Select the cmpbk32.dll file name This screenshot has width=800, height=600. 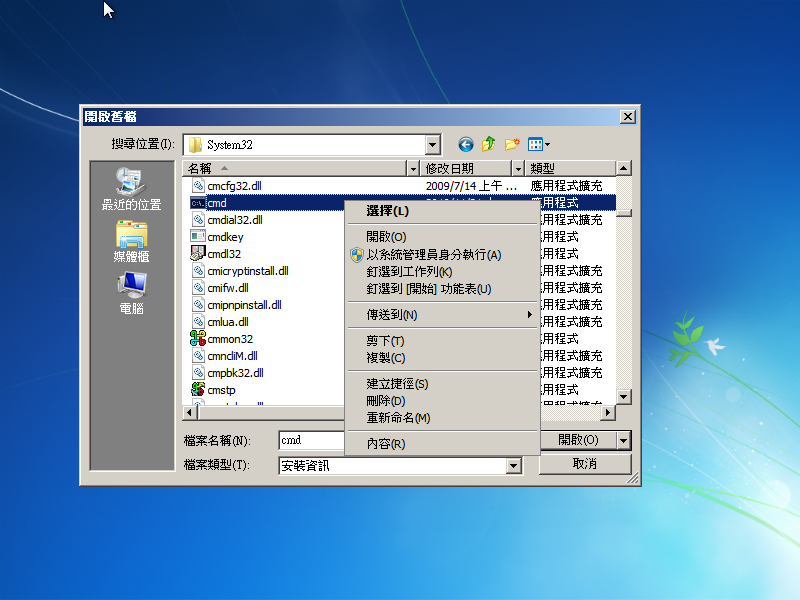(236, 373)
